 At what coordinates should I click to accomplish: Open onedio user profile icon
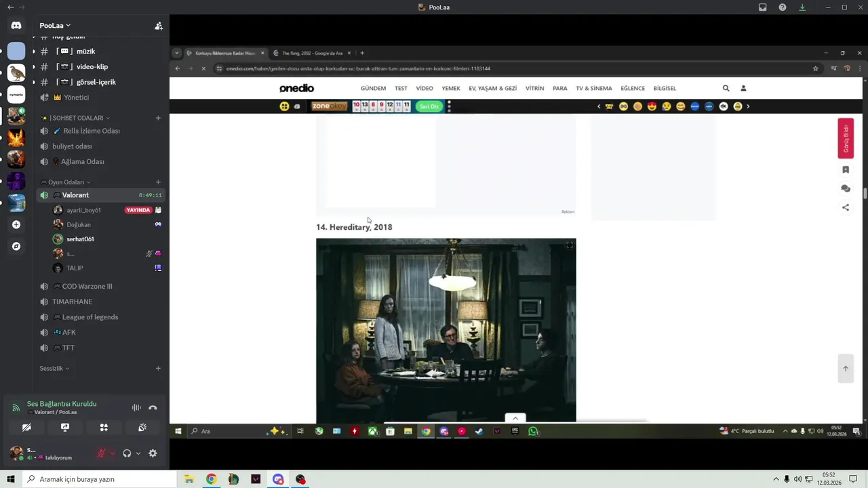[x=743, y=88]
